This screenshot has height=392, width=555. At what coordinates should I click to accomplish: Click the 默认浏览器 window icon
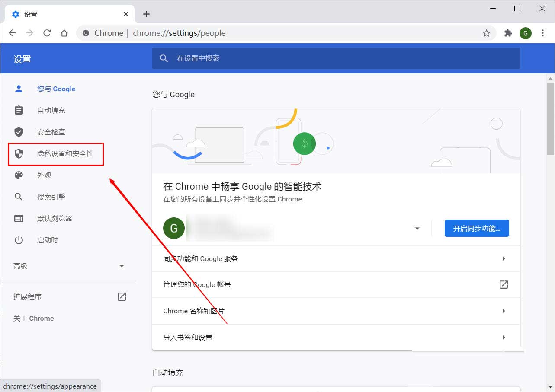tap(19, 218)
